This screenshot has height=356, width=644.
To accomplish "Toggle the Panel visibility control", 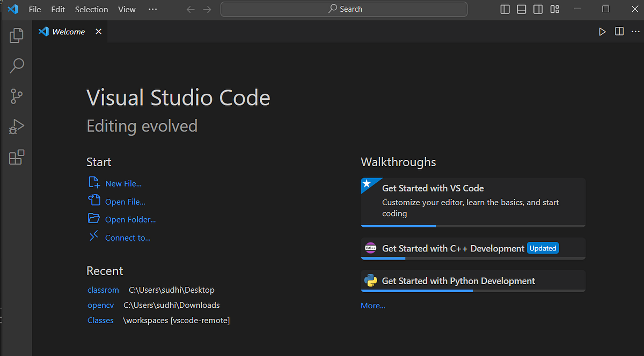I will point(521,9).
